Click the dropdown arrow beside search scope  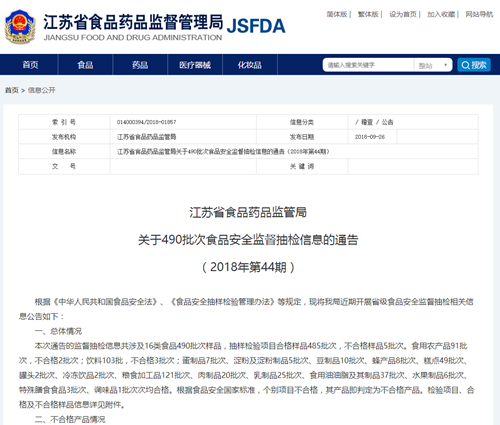pyautogui.click(x=445, y=65)
